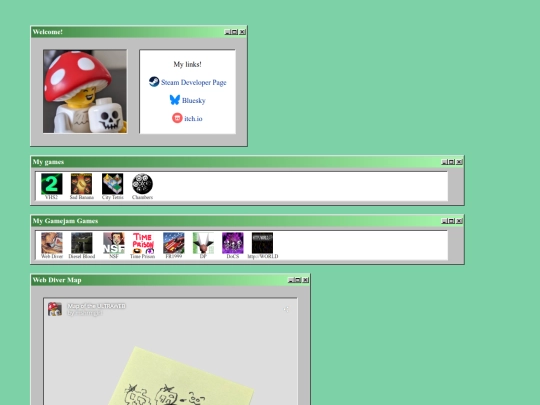Open the http://WORLD game icon

[262, 243]
